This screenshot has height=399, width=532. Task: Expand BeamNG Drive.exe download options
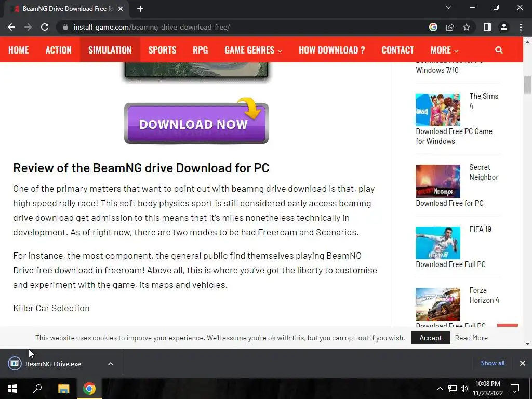[x=111, y=364]
